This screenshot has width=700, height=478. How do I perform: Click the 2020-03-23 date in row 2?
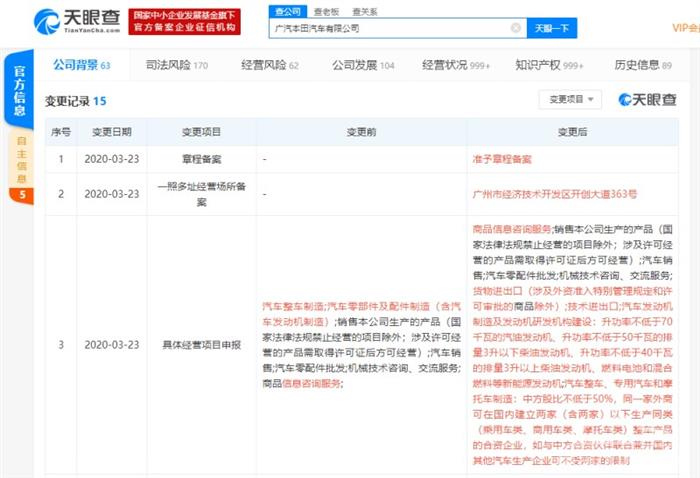[x=112, y=194]
